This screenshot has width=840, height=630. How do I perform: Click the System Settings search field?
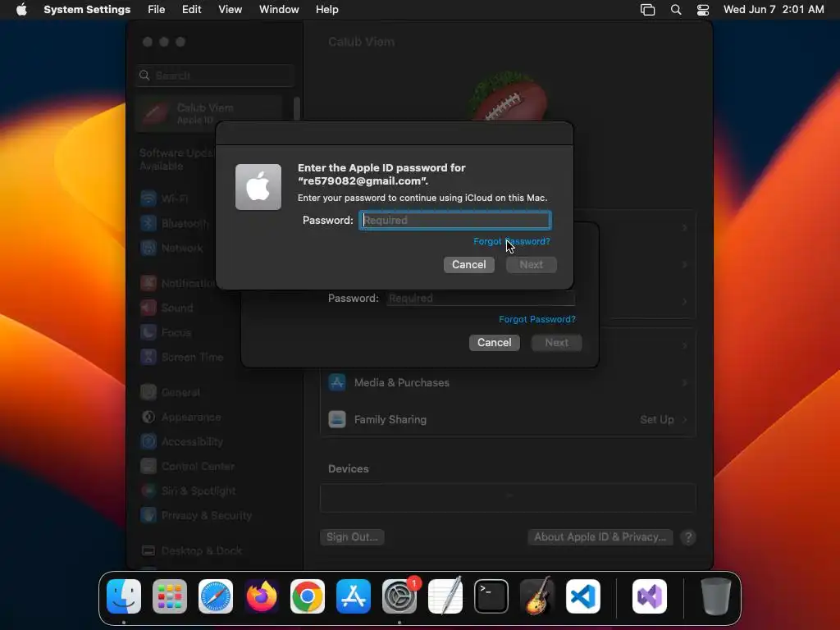[x=216, y=75]
